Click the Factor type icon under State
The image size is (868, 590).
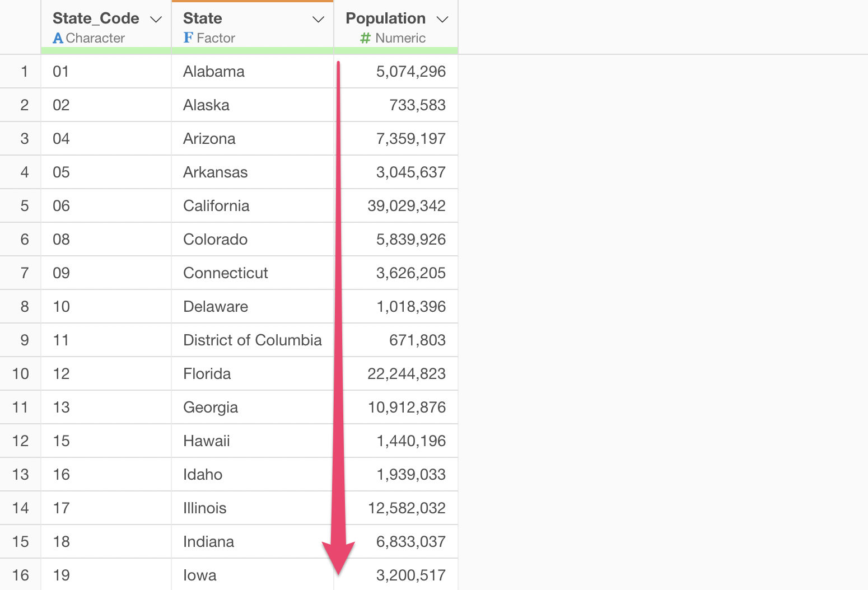(x=188, y=38)
